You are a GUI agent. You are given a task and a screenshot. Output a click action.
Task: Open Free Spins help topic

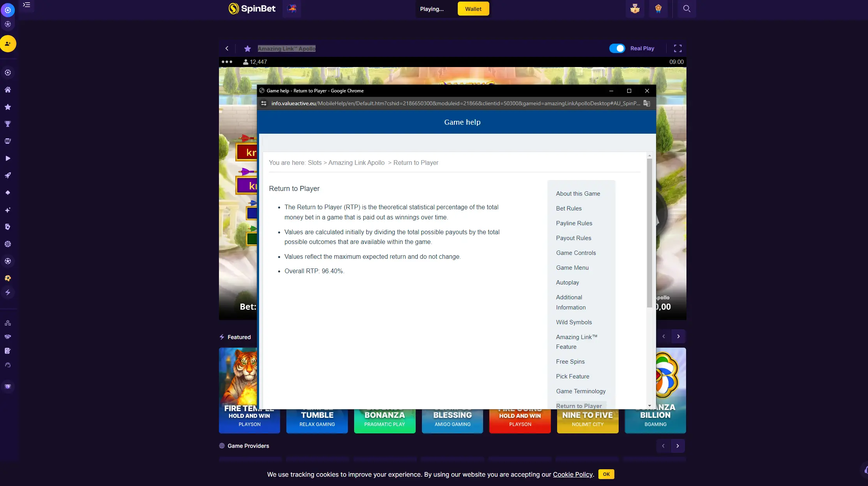[x=570, y=362]
